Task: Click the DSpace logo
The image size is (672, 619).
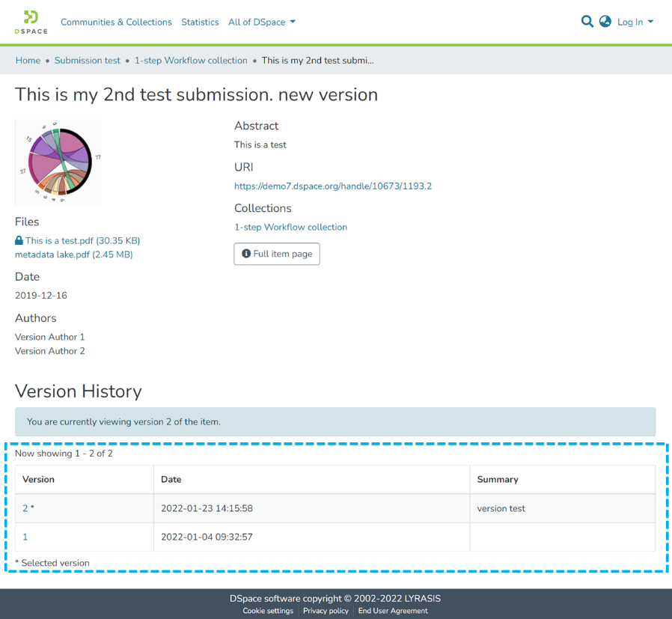Action: tap(31, 22)
